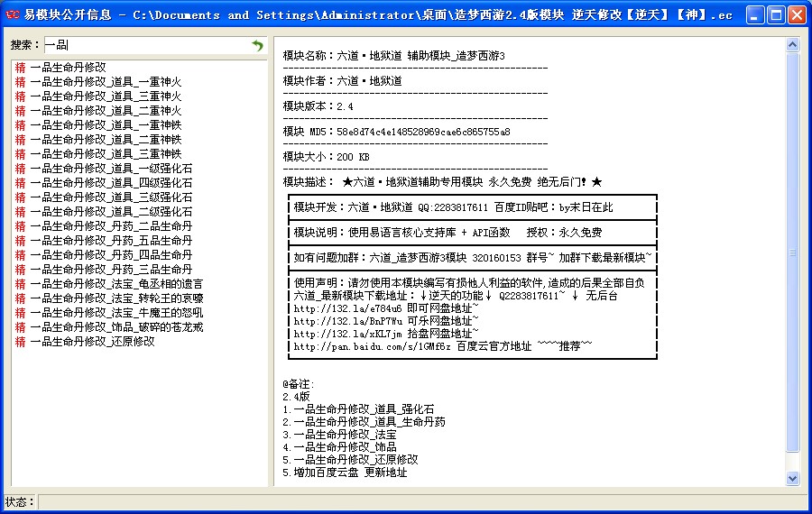
Task: Select 一品生命丹修改_饰品_破碎的苍龙戒
Action: (x=116, y=327)
